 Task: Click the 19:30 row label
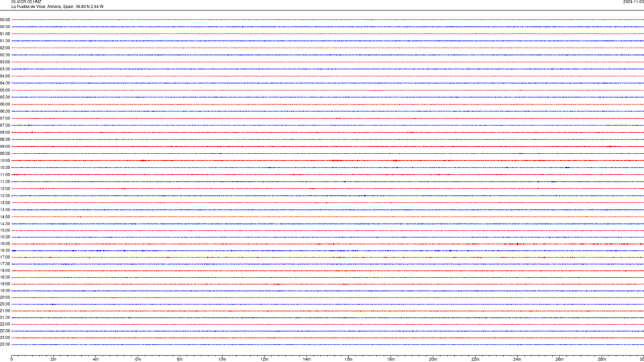coord(5,290)
